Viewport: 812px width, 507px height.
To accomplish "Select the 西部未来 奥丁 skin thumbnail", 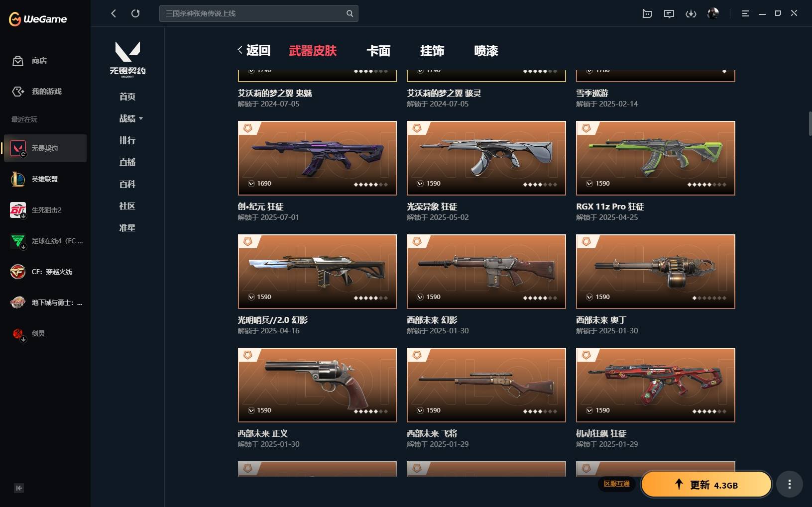I will tap(656, 272).
